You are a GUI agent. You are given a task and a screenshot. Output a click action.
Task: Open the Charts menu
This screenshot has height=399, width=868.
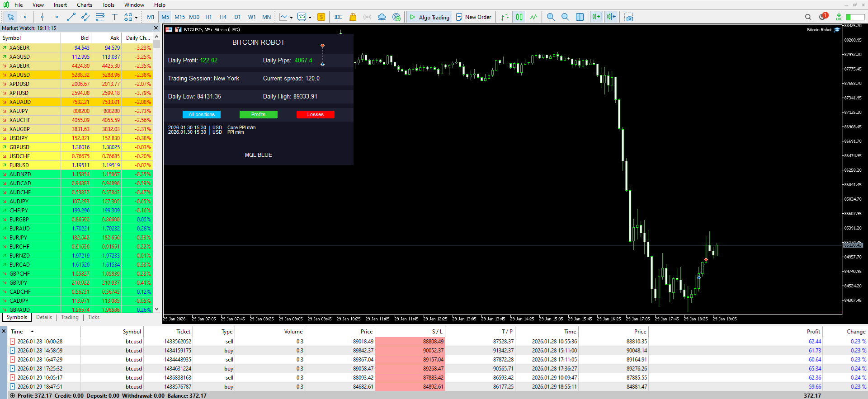tap(85, 5)
